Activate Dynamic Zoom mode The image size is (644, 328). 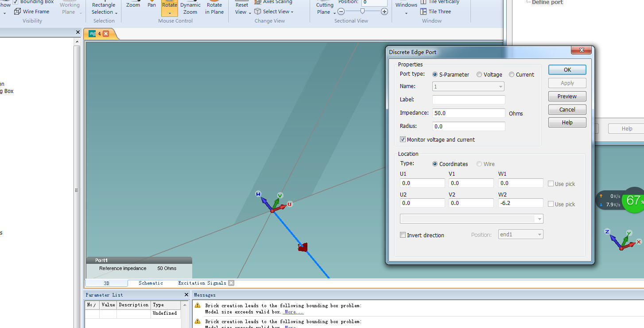tap(190, 7)
